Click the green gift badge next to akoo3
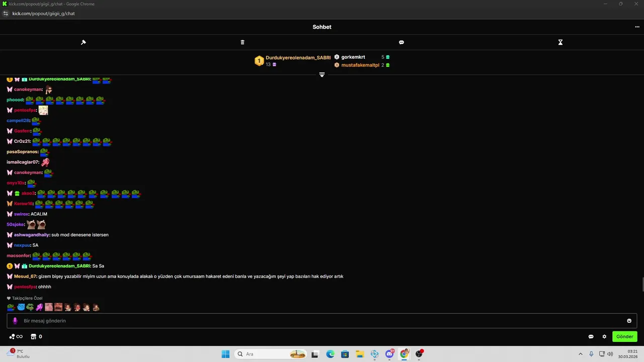Image resolution: width=644 pixels, height=362 pixels. click(x=17, y=194)
